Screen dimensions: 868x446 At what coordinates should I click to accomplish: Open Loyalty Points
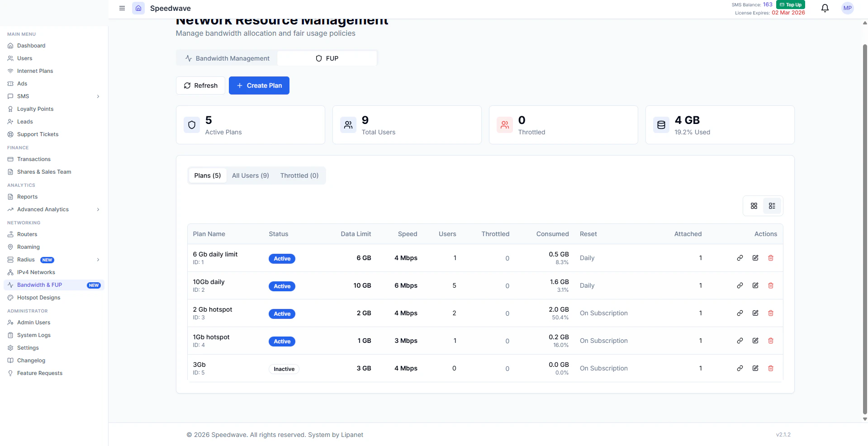[x=54, y=109]
